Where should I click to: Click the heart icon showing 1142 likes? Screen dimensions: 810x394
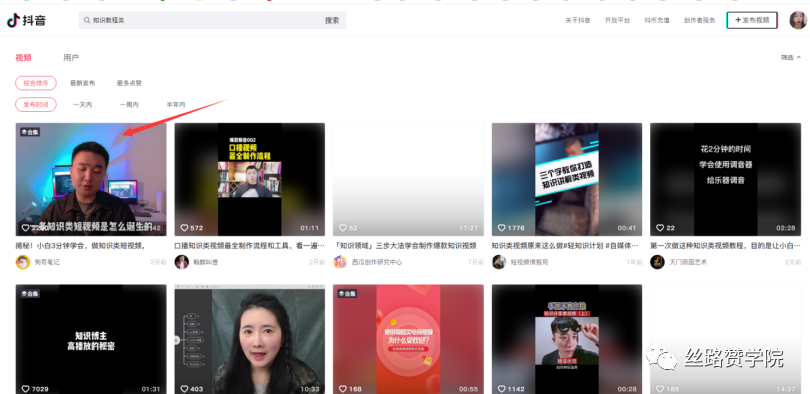click(501, 389)
